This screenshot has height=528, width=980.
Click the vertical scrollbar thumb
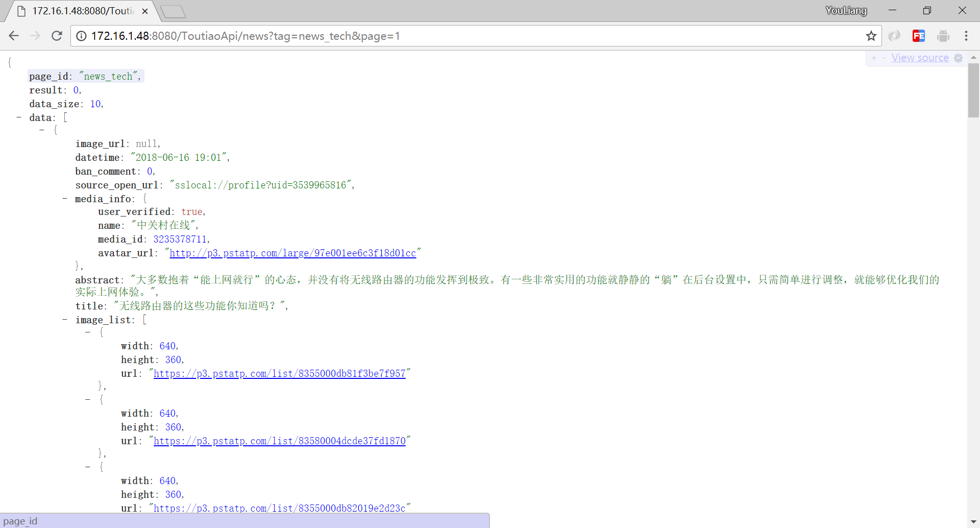click(973, 90)
